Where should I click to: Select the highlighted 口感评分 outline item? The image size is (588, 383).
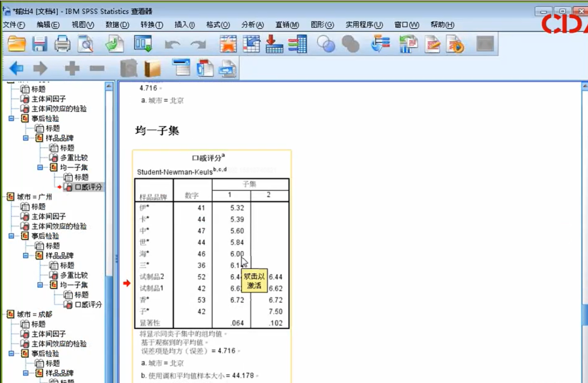(x=88, y=187)
